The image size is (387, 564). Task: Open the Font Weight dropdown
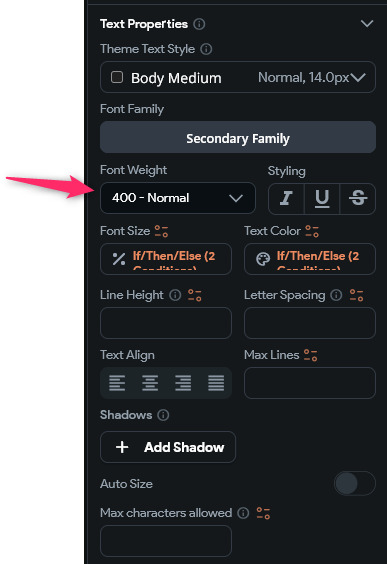tap(178, 198)
